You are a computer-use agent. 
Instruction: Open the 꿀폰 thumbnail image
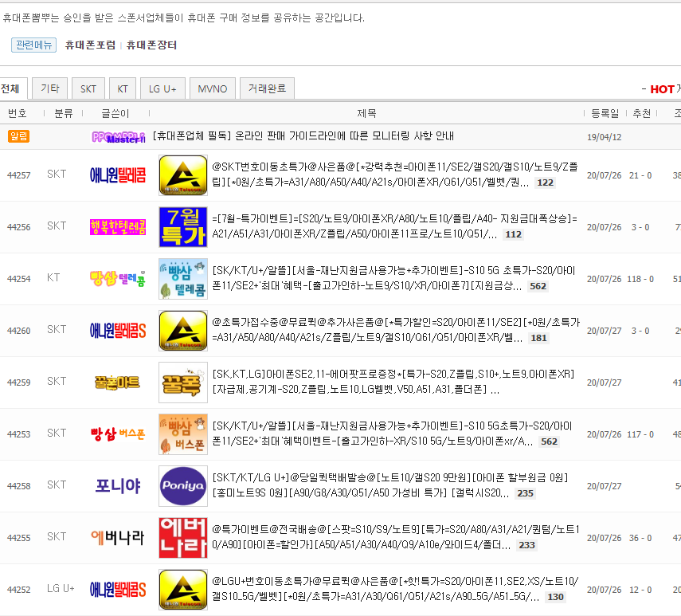(x=183, y=383)
